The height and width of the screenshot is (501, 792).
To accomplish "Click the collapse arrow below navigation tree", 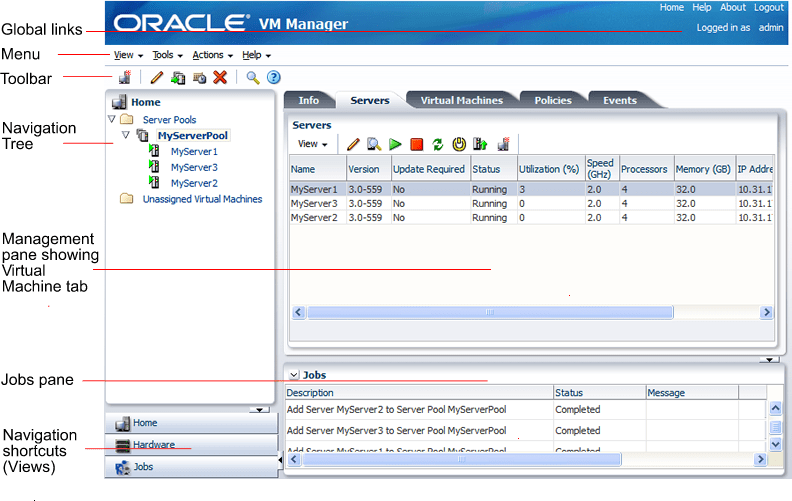I will (x=259, y=410).
